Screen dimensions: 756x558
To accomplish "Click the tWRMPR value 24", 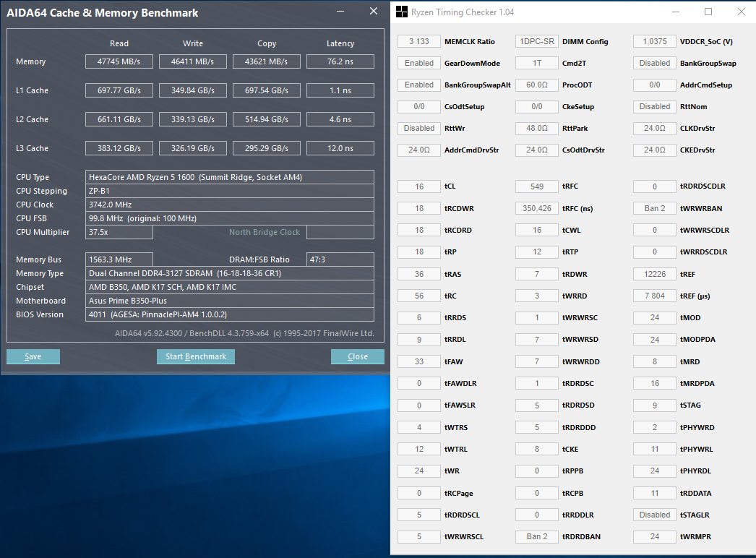I will tap(655, 536).
